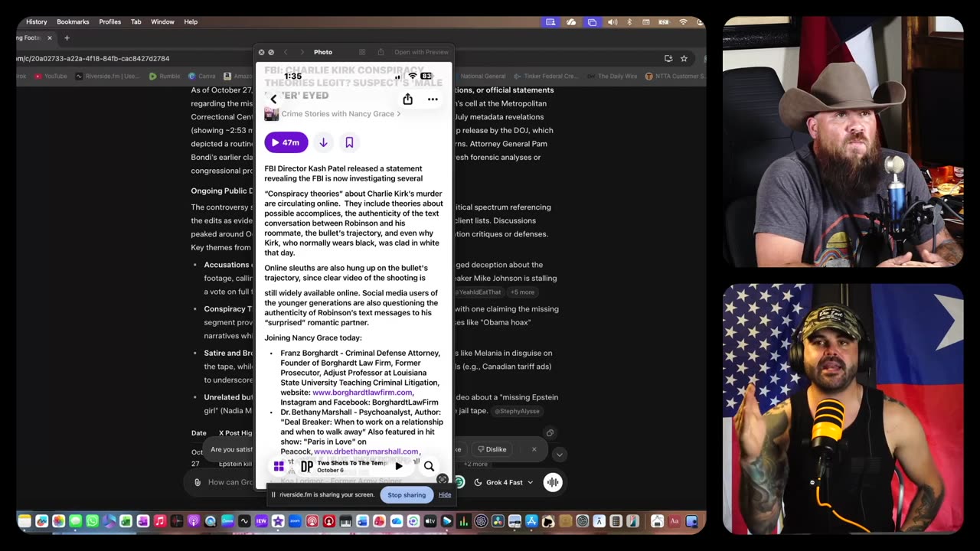The height and width of the screenshot is (551, 980).
Task: Close the Photo quick look window
Action: click(261, 52)
